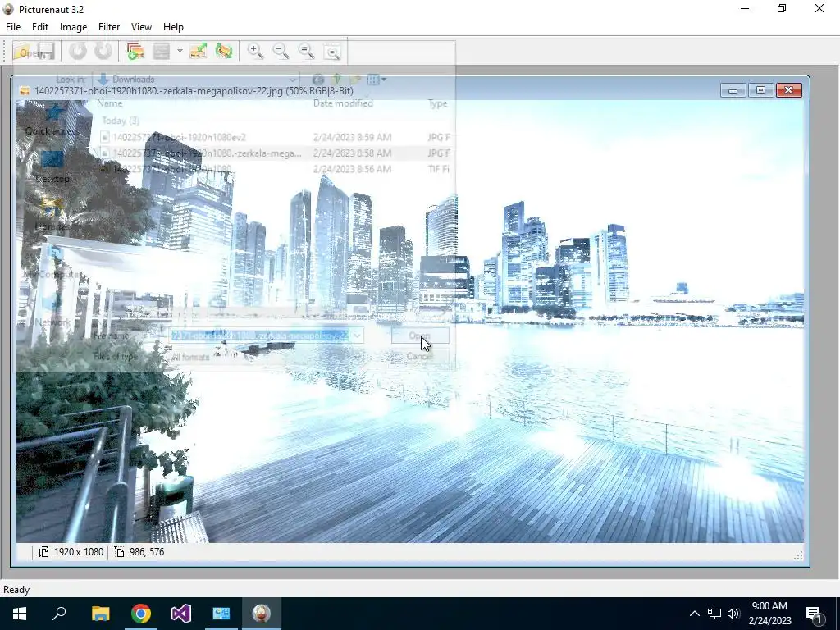Click the Open file toolbar icon
The image size is (840, 630).
coord(24,52)
